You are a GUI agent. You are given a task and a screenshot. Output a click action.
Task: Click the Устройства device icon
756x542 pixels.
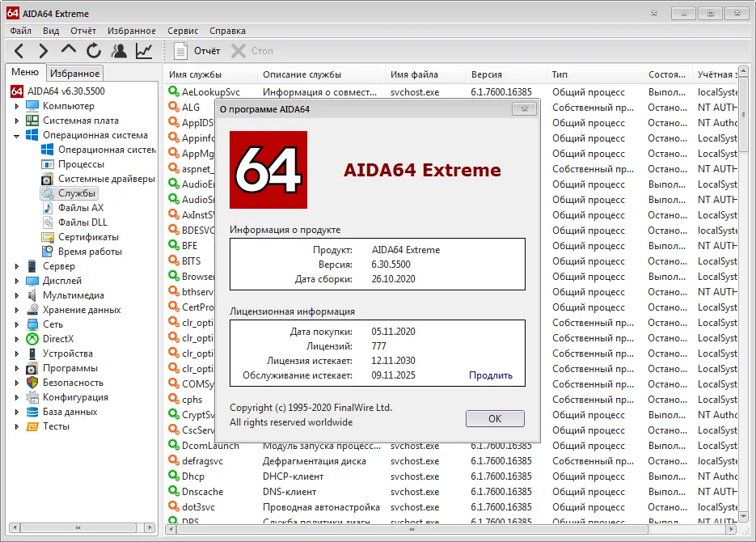click(x=32, y=354)
